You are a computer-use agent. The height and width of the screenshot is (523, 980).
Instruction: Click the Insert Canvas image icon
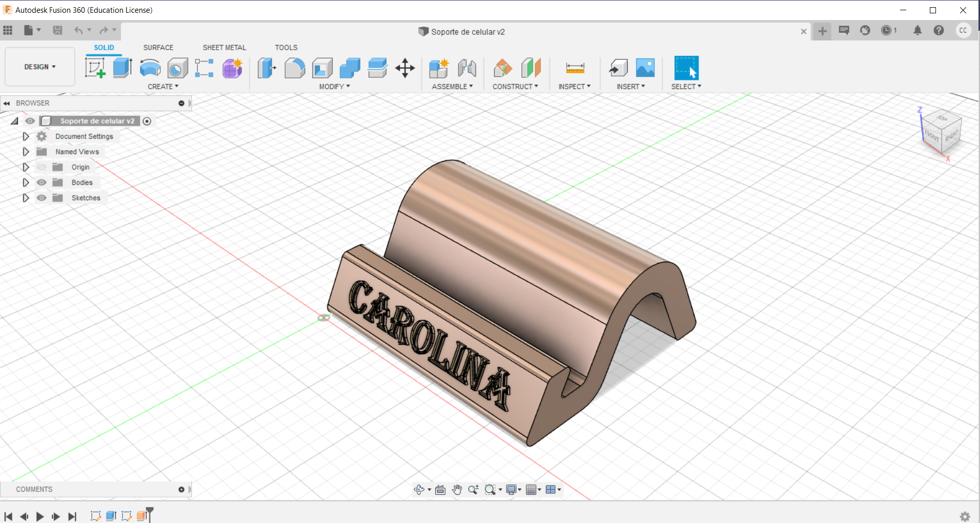(645, 68)
